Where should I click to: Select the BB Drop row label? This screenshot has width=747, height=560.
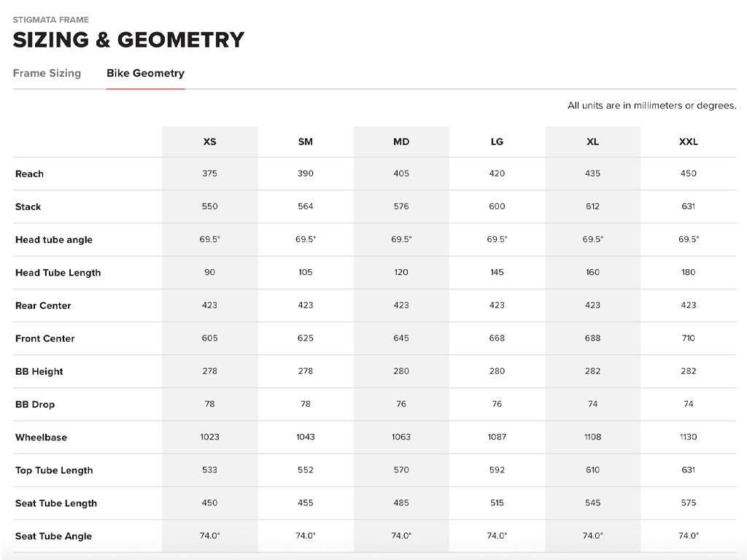pos(35,405)
